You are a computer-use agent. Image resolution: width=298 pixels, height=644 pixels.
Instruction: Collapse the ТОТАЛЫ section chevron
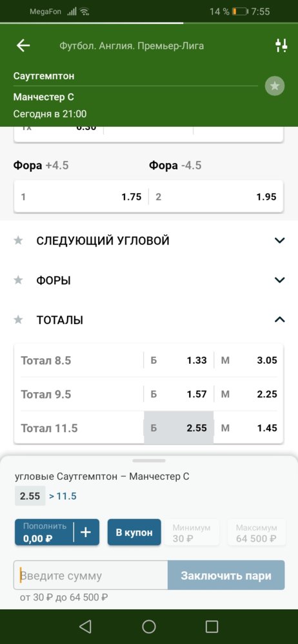[x=280, y=319]
